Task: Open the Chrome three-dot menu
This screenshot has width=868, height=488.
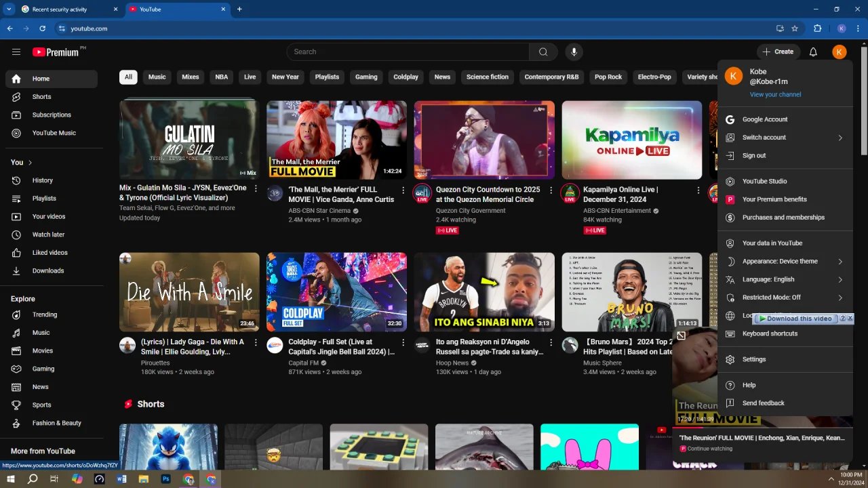Action: point(859,28)
